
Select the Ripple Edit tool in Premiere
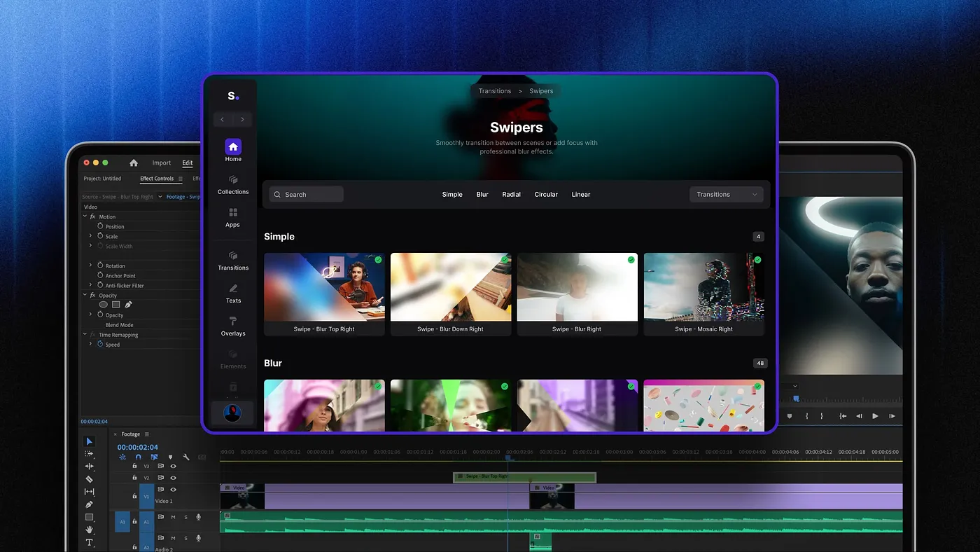point(89,467)
